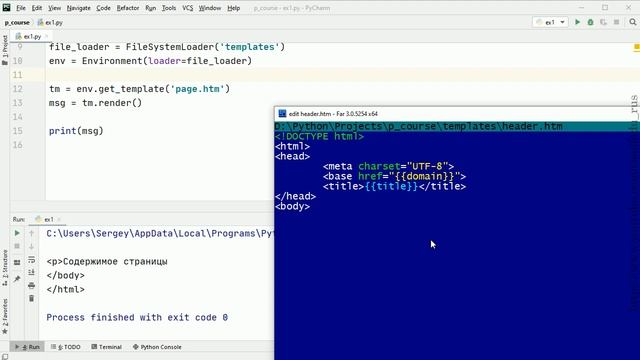Open the Project tool window side tab

click(x=5, y=50)
